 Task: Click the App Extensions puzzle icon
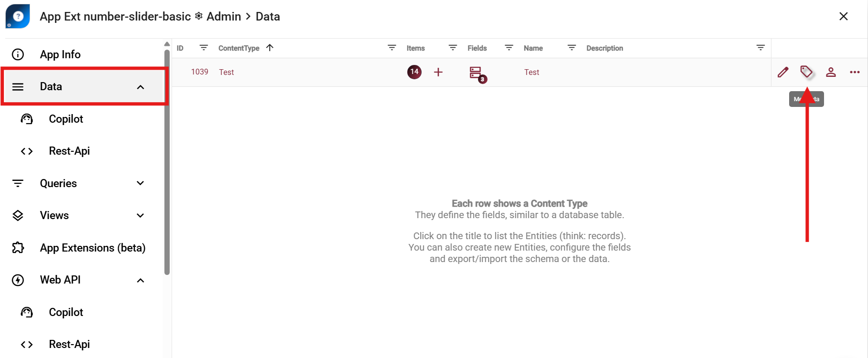pos(18,248)
